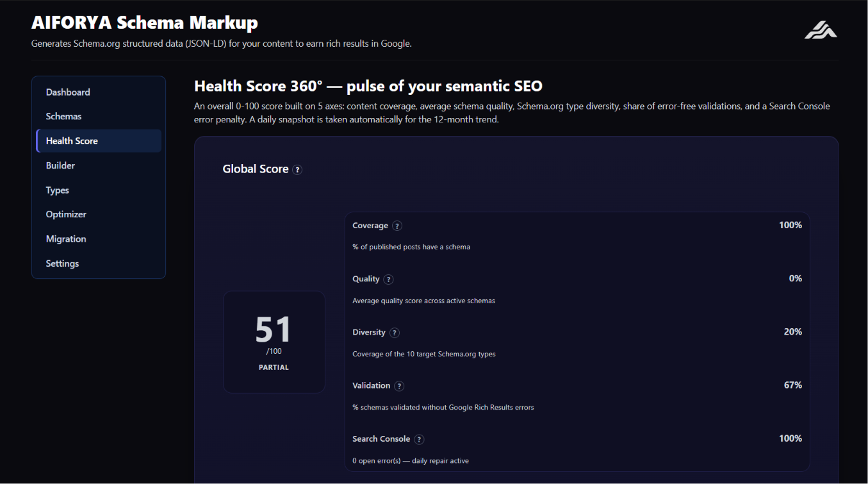Click the 51/100 PARTIAL score card

(274, 342)
